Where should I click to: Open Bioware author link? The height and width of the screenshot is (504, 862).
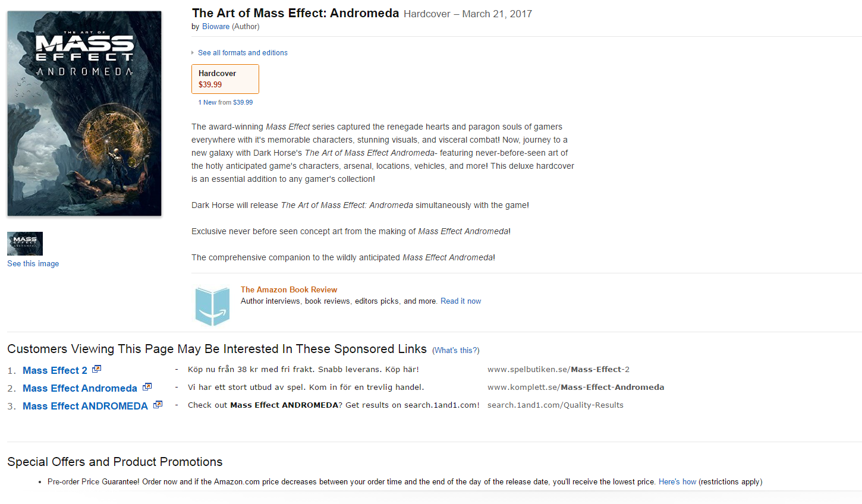(x=215, y=27)
